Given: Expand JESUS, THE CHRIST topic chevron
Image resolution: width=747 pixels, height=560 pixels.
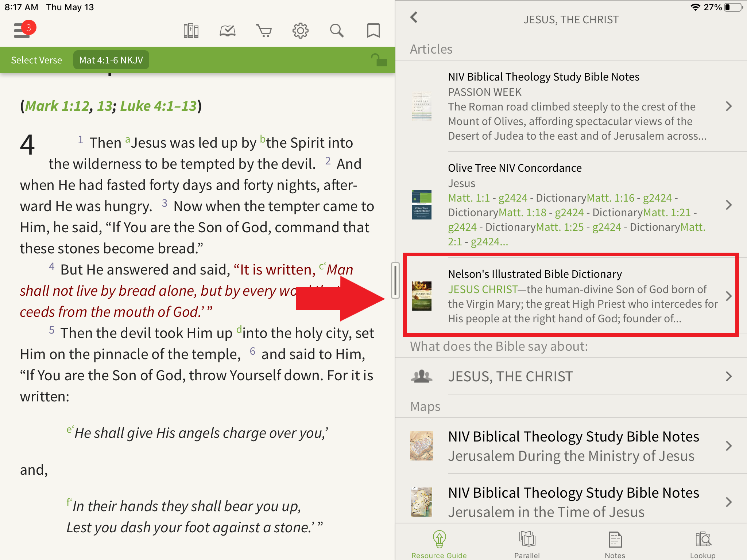Looking at the screenshot, I should [729, 376].
